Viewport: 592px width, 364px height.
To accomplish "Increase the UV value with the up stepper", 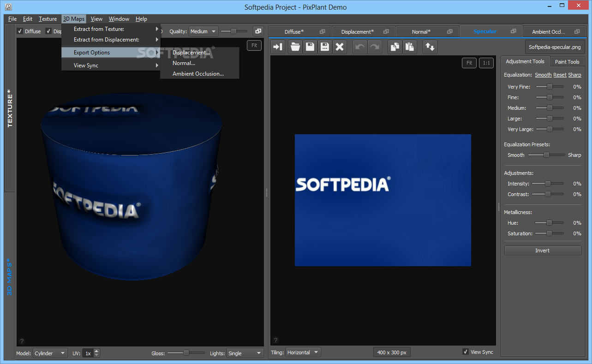I will pos(96,351).
